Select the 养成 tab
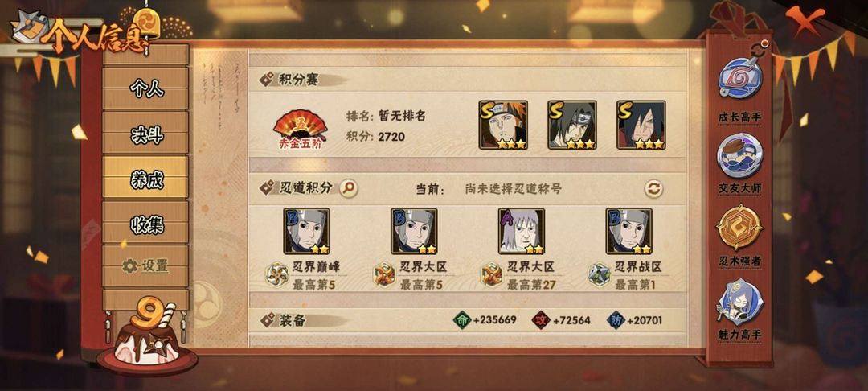 pos(146,178)
